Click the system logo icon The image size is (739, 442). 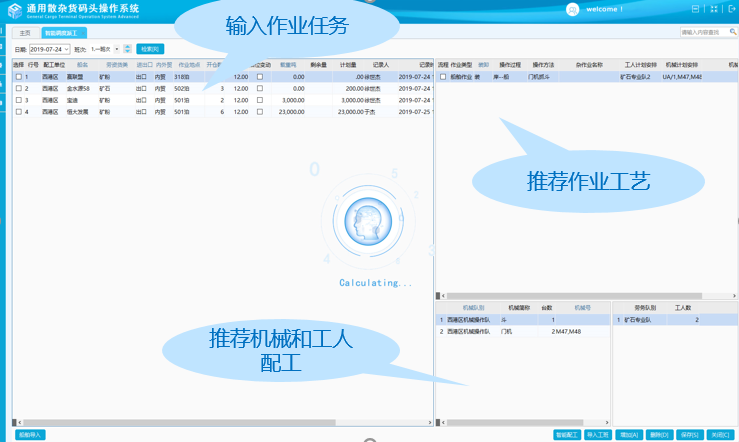coord(13,9)
